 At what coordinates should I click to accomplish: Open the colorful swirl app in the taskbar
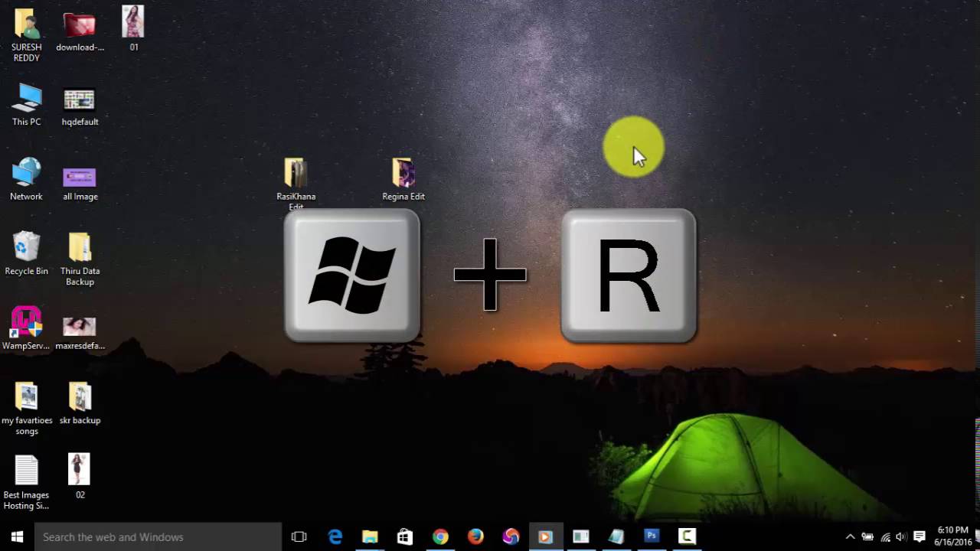pos(511,536)
